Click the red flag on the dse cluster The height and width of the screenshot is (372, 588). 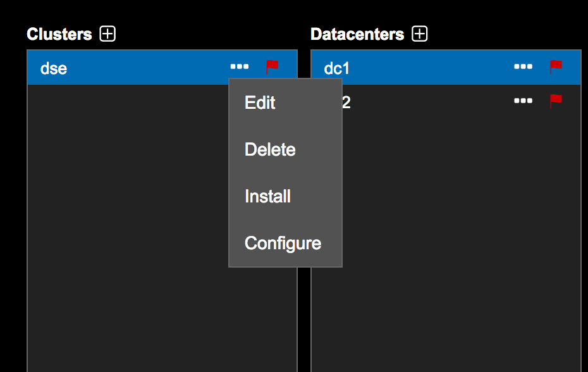click(x=273, y=65)
